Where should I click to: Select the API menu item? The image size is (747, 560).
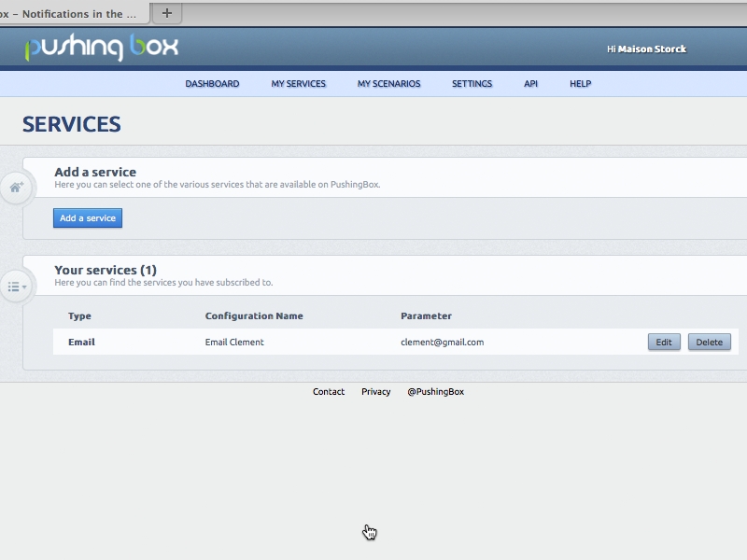(x=530, y=84)
